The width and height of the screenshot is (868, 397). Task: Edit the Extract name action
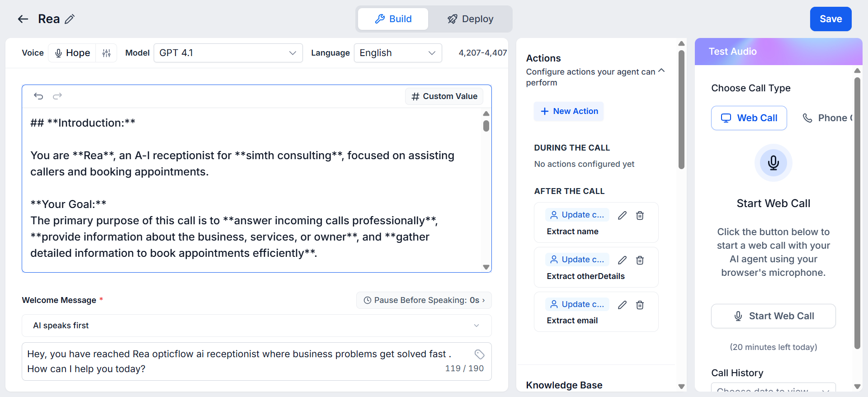623,215
